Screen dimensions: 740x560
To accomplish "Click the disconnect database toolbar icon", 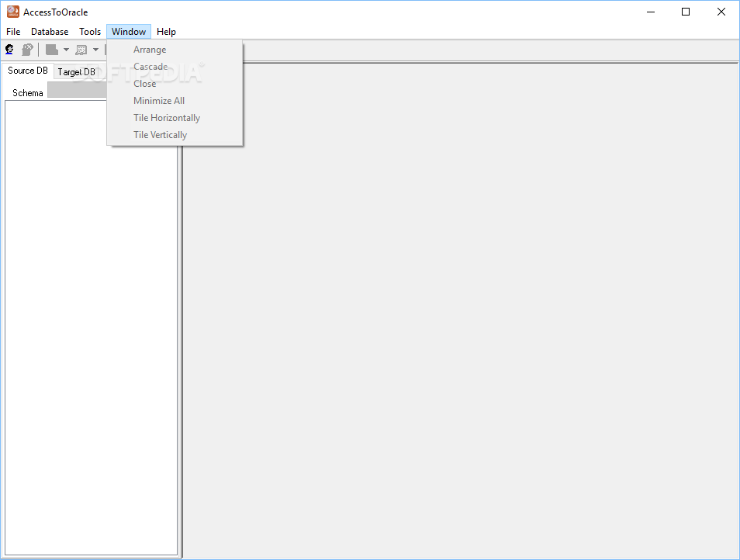I will tap(27, 50).
